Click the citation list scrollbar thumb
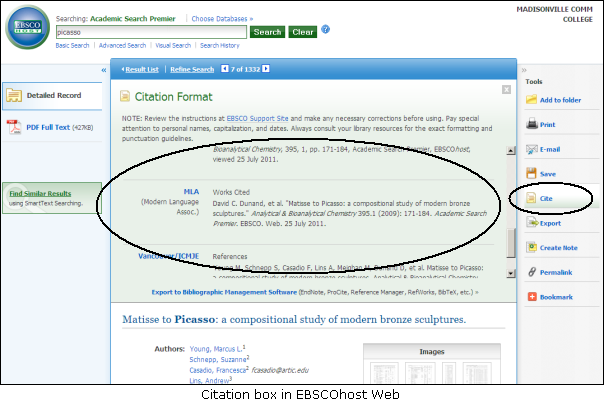 [x=511, y=243]
